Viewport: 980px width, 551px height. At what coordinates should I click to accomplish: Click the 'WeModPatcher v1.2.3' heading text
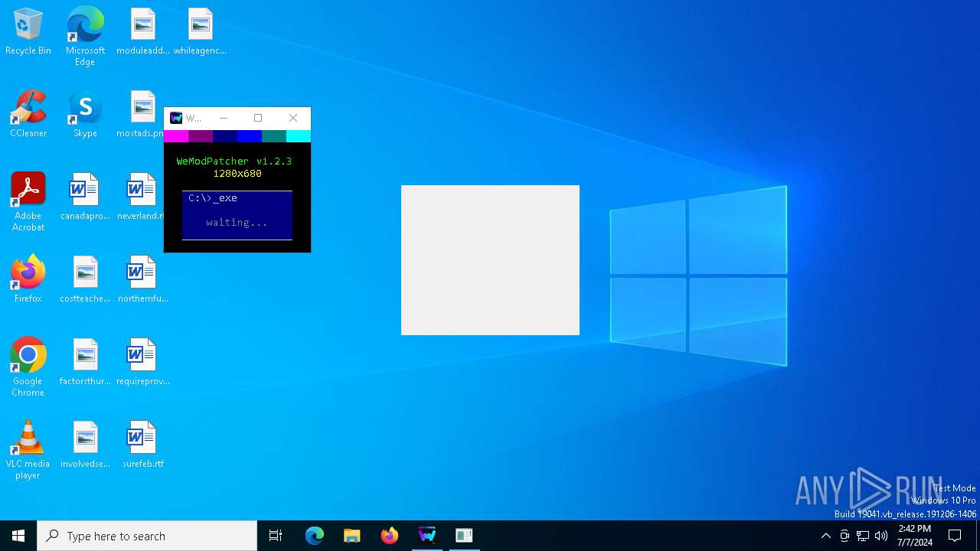(234, 161)
